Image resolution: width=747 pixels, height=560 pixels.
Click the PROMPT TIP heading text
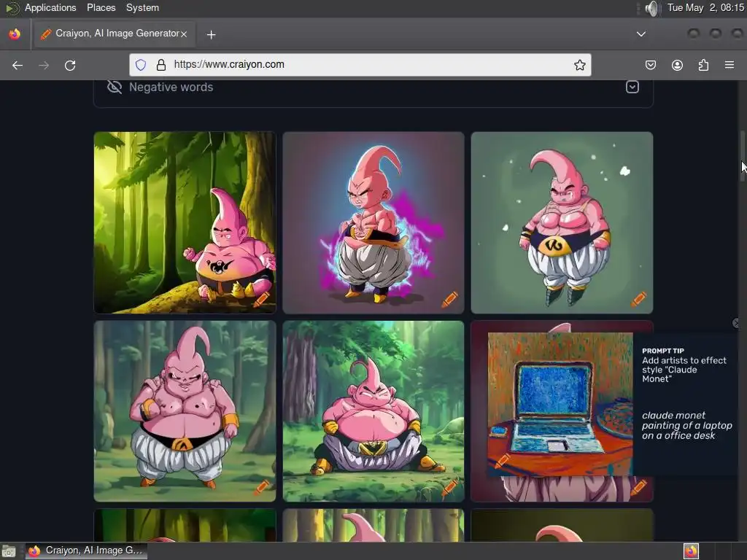coord(662,351)
